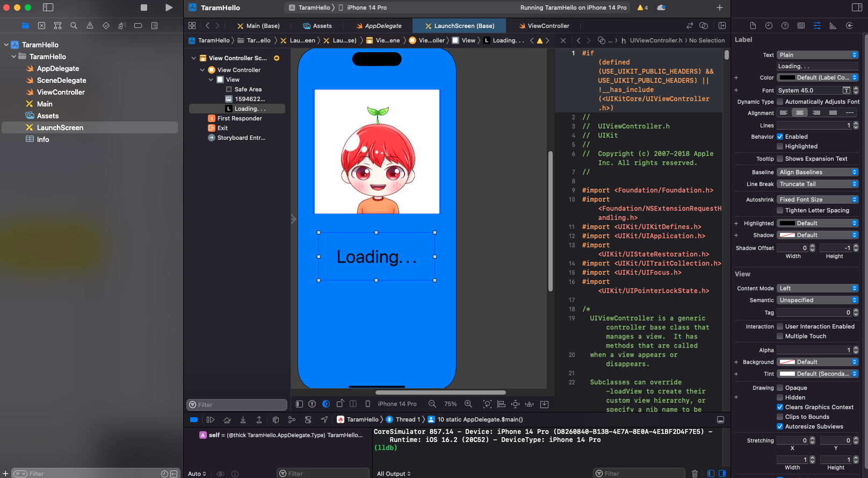Toggle User Interaction Enabled
The height and width of the screenshot is (478, 868).
pos(780,326)
